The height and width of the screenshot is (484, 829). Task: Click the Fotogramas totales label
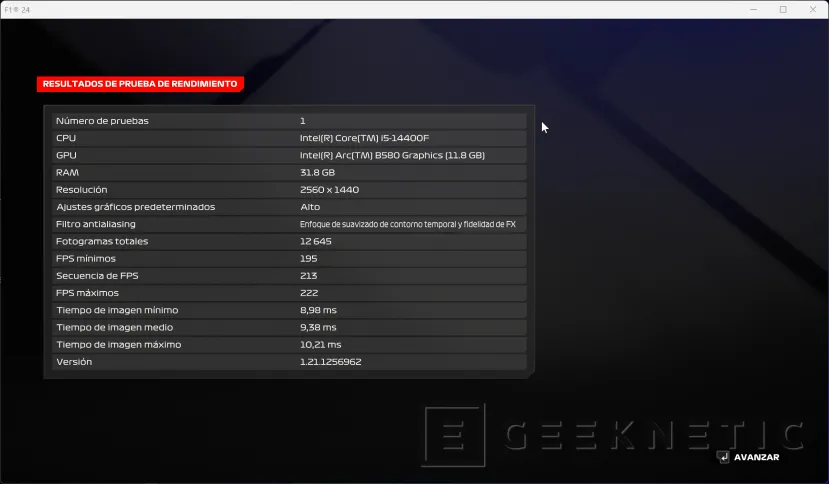(x=102, y=241)
